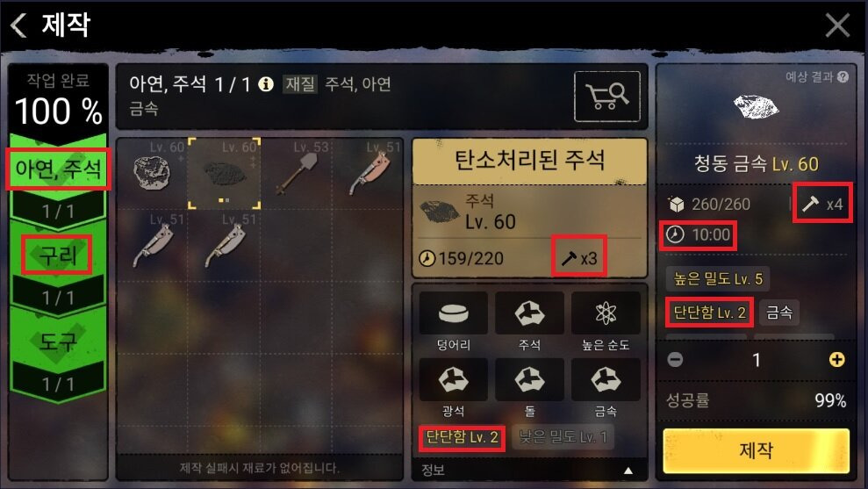
Task: Toggle the 낮은 밀도 Lv. 1 tag
Action: pyautogui.click(x=563, y=437)
